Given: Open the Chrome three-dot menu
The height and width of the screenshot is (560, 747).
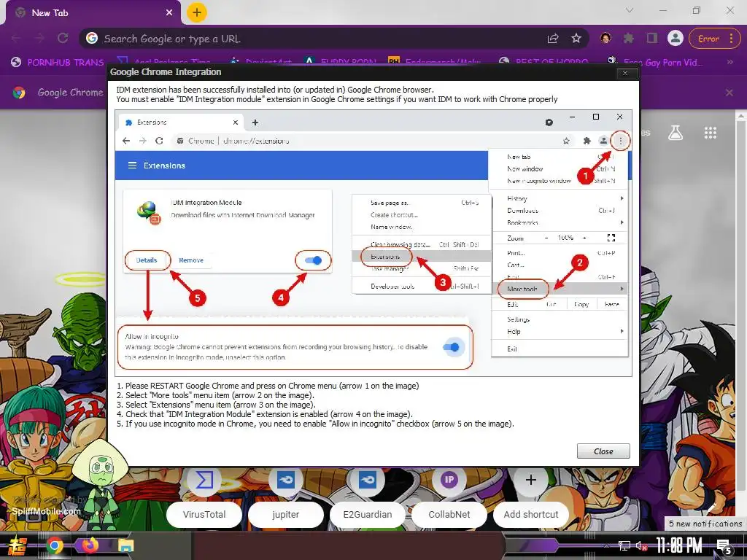Looking at the screenshot, I should (x=732, y=39).
